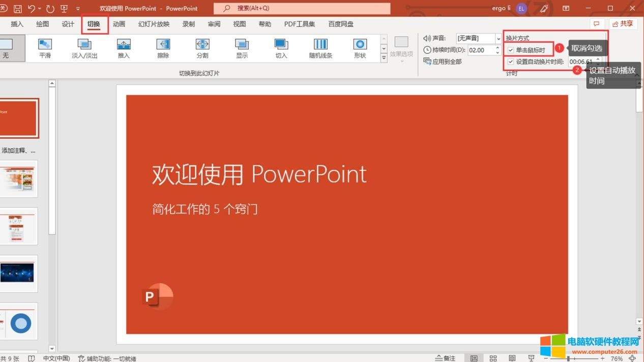Toggle the 设置自动换片时间 checkbox
Viewport: 644px width, 362px height.
(511, 62)
